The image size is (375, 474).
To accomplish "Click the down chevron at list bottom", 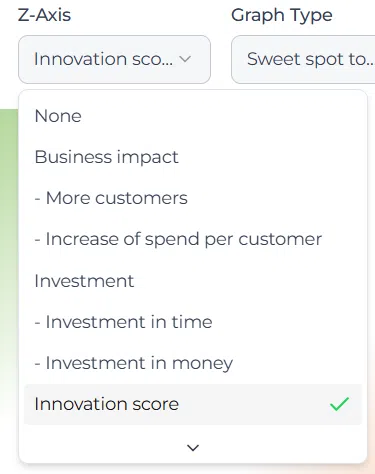I will pos(193,448).
